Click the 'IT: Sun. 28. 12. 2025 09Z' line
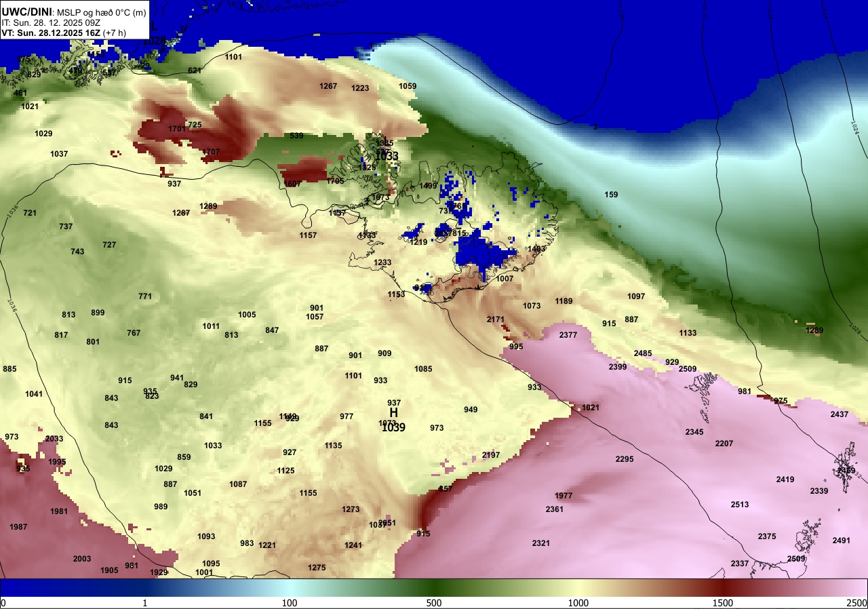This screenshot has height=609, width=868. click(x=50, y=22)
